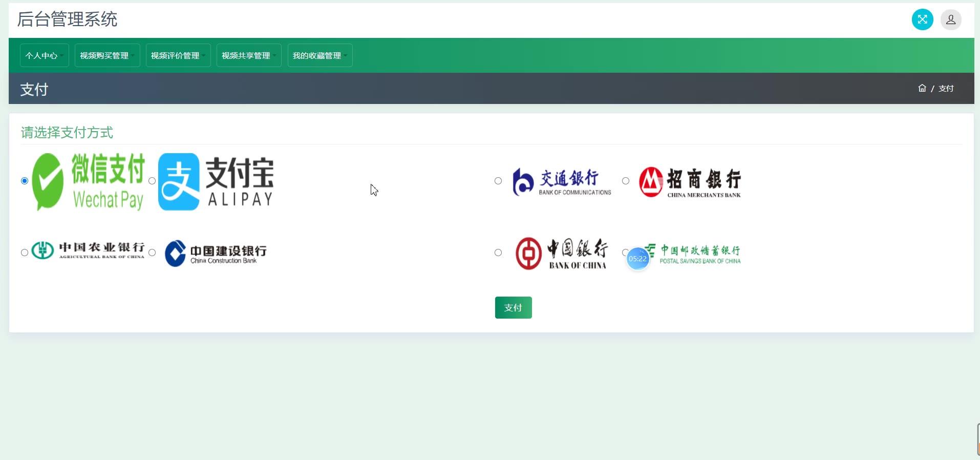Select the Bank of Communications radio button
The image size is (980, 460).
pos(498,181)
